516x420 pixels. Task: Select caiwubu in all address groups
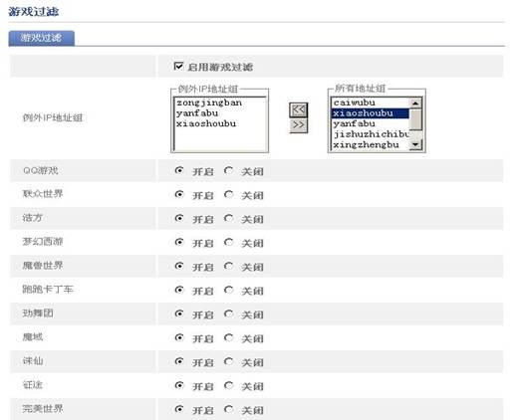[355, 103]
